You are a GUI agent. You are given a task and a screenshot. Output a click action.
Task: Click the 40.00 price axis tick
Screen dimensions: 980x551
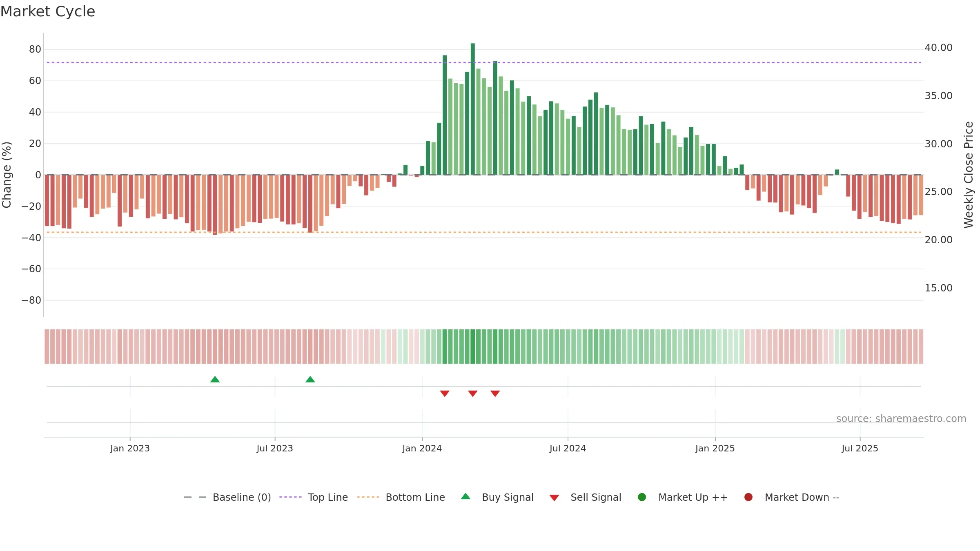(939, 48)
